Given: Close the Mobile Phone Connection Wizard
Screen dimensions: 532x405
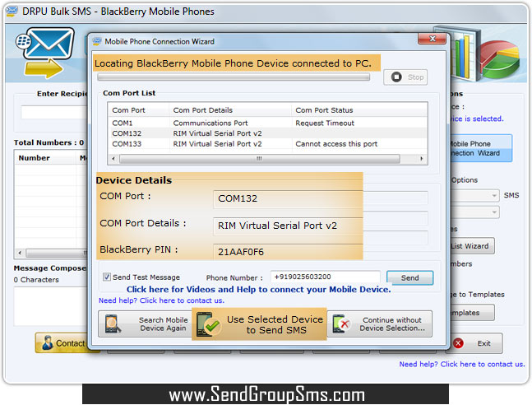Looking at the screenshot, I should coord(433,39).
